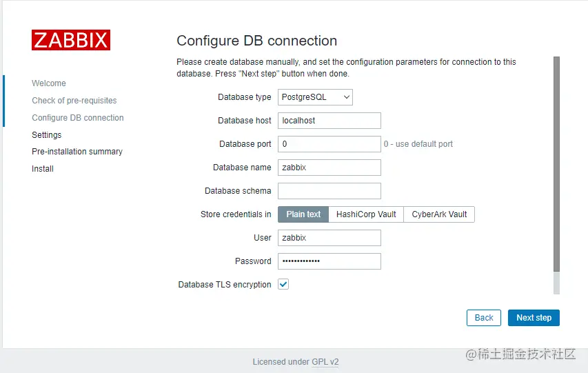This screenshot has height=373, width=588.
Task: Click the Database port input field
Action: tap(330, 144)
